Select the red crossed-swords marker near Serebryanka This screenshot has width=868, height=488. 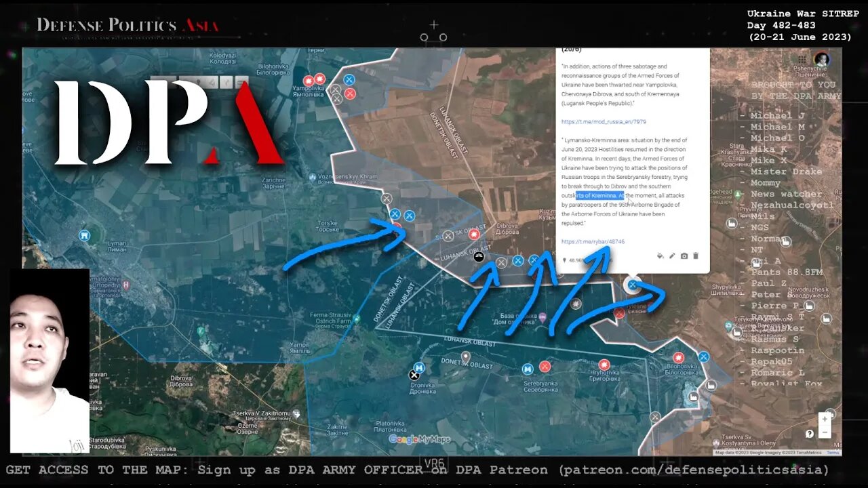pyautogui.click(x=545, y=367)
